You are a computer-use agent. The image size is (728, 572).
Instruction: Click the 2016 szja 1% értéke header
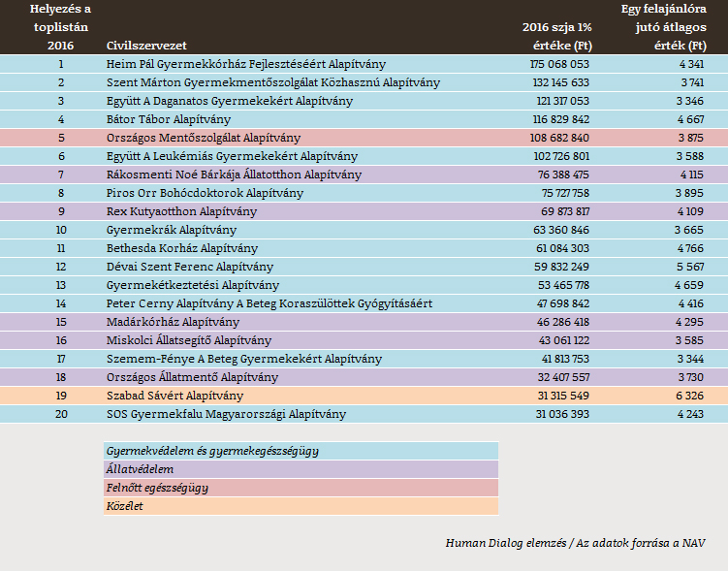point(556,37)
